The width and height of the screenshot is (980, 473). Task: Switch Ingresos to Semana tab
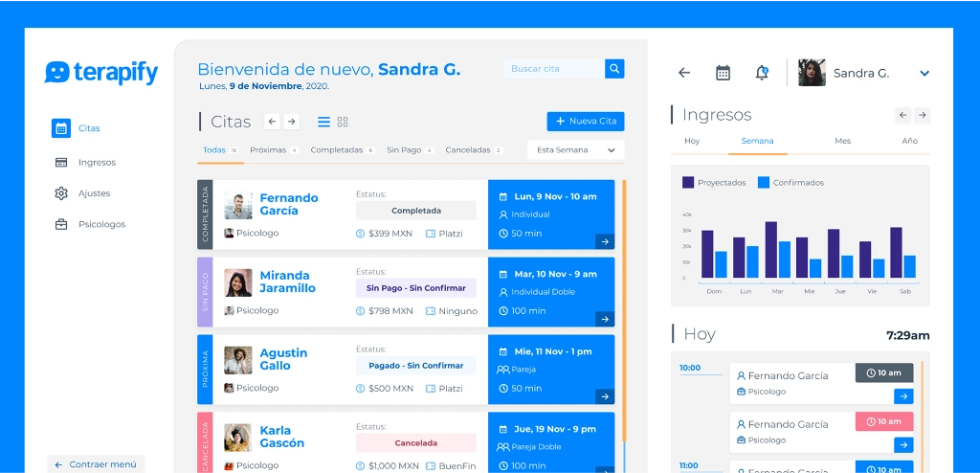(758, 141)
